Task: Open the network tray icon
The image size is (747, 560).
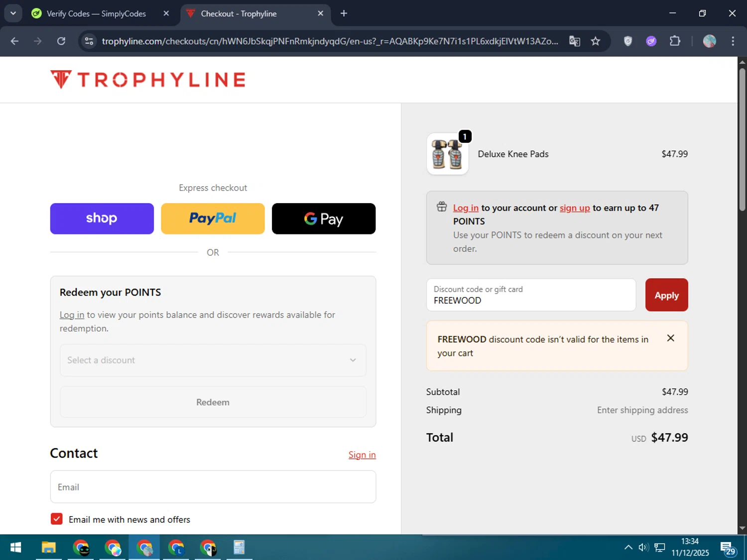Action: [660, 548]
